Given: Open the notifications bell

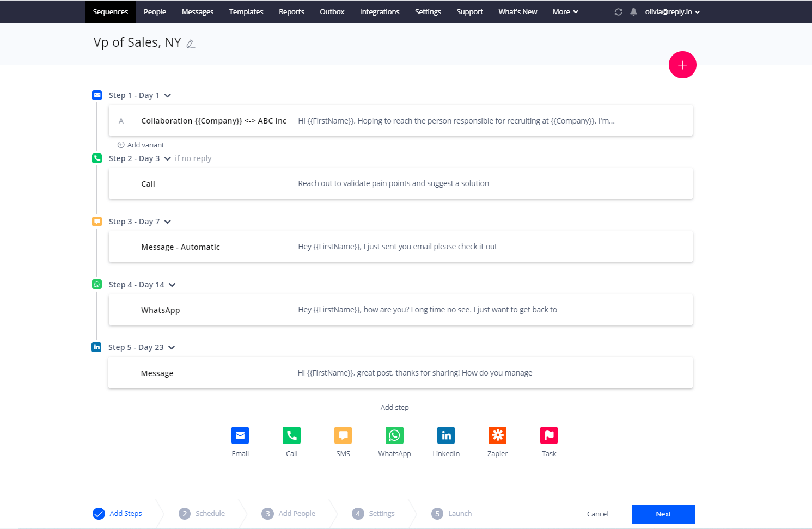Looking at the screenshot, I should [x=633, y=12].
